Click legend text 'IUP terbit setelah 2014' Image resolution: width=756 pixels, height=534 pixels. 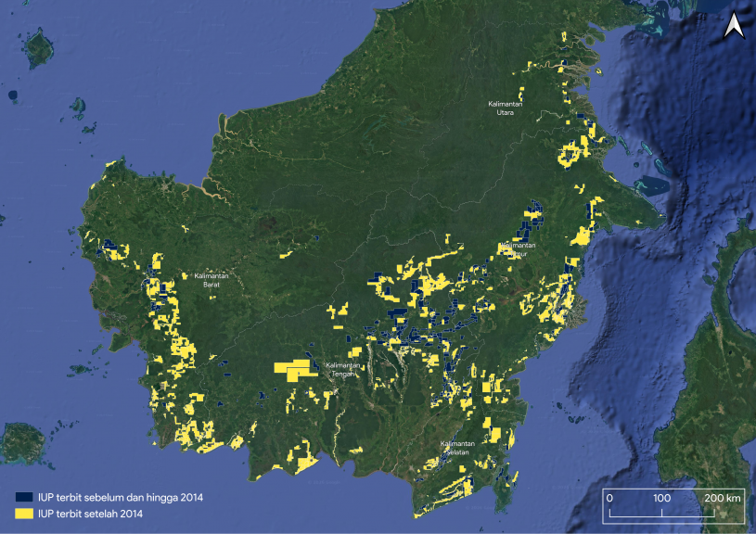tap(90, 513)
